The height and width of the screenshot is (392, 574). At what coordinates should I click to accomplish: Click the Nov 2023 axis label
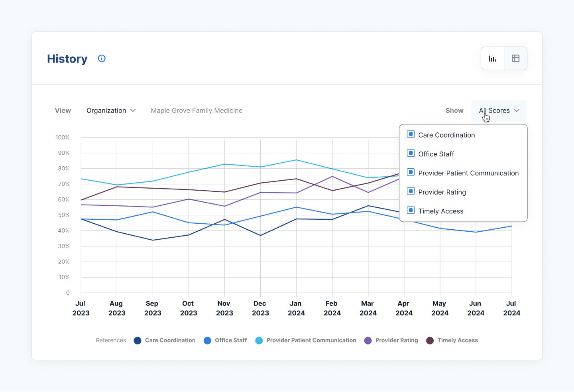click(224, 308)
